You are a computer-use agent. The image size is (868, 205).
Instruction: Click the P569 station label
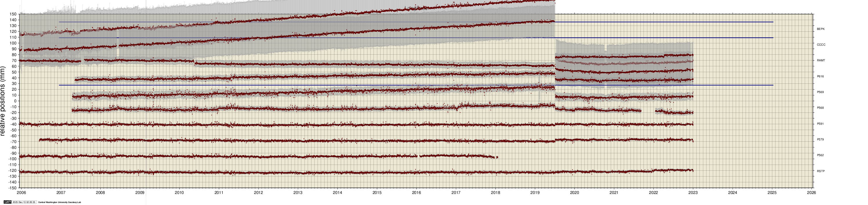pyautogui.click(x=820, y=92)
